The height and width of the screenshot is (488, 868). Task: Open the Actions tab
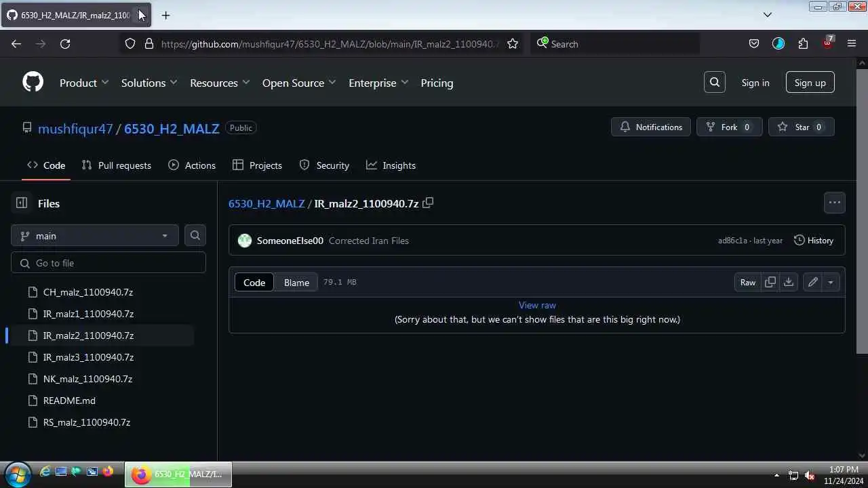192,165
